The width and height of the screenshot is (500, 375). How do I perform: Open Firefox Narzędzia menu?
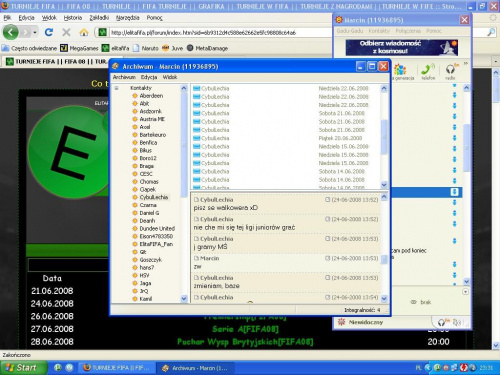[128, 18]
